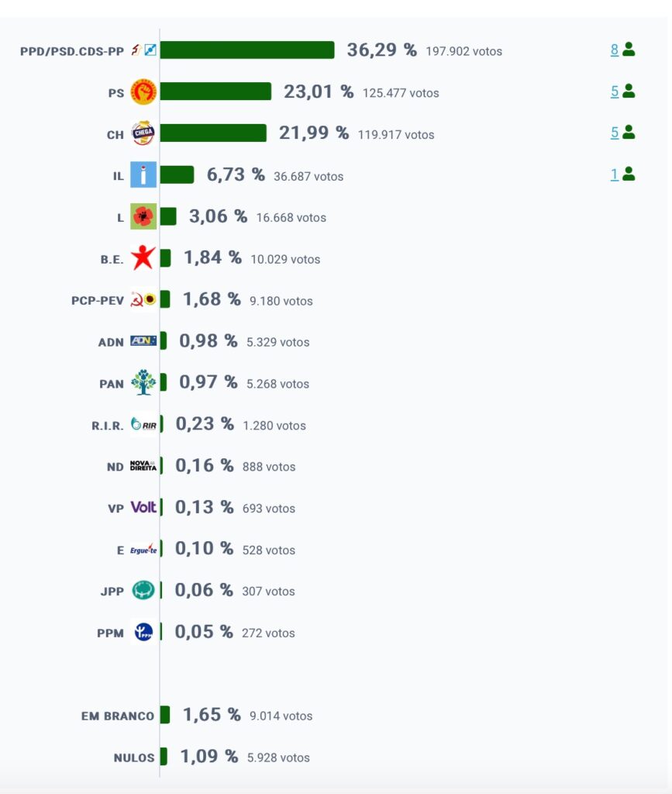Click the R.I.R. party logo
This screenshot has width=672, height=794.
[143, 424]
